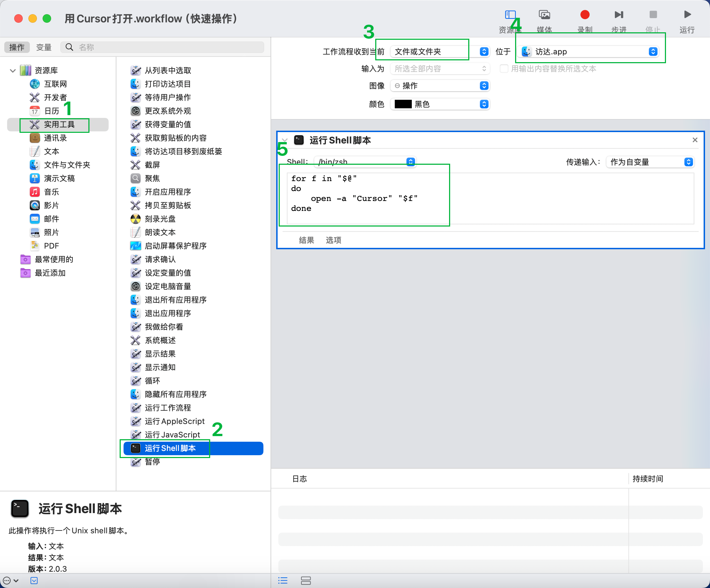Select 日历 category
The image size is (710, 588).
pyautogui.click(x=51, y=111)
